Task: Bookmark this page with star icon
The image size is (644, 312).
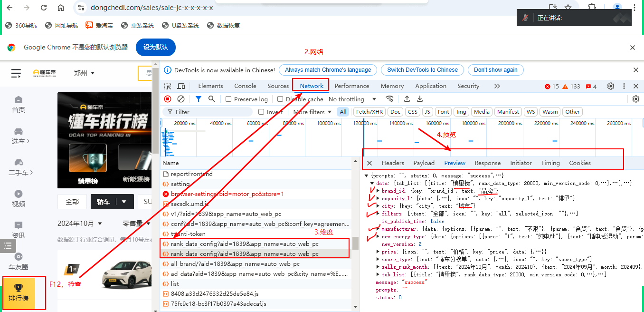Action: [568, 8]
